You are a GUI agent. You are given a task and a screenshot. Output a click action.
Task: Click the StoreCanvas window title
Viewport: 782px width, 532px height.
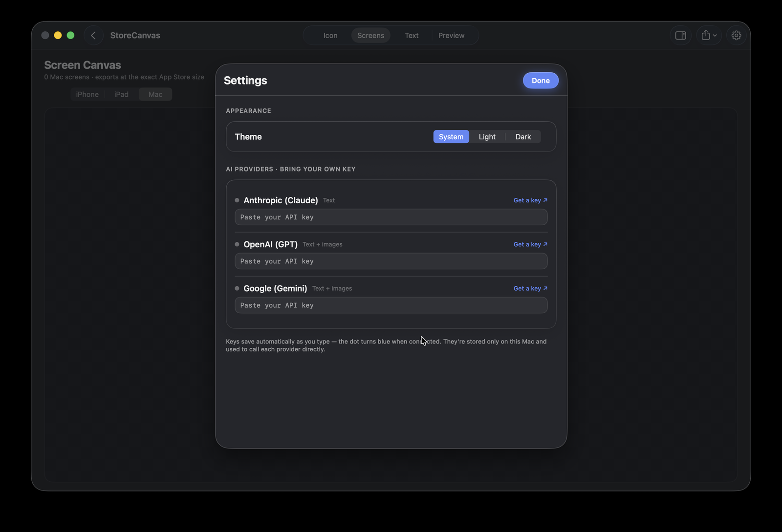click(x=135, y=35)
